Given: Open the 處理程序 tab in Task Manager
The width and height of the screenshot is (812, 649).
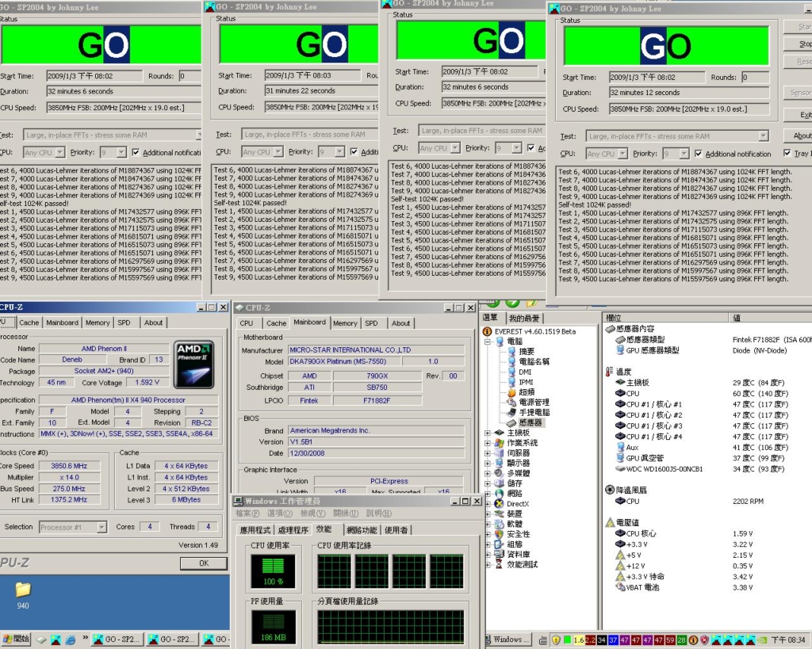Looking at the screenshot, I should click(x=293, y=530).
